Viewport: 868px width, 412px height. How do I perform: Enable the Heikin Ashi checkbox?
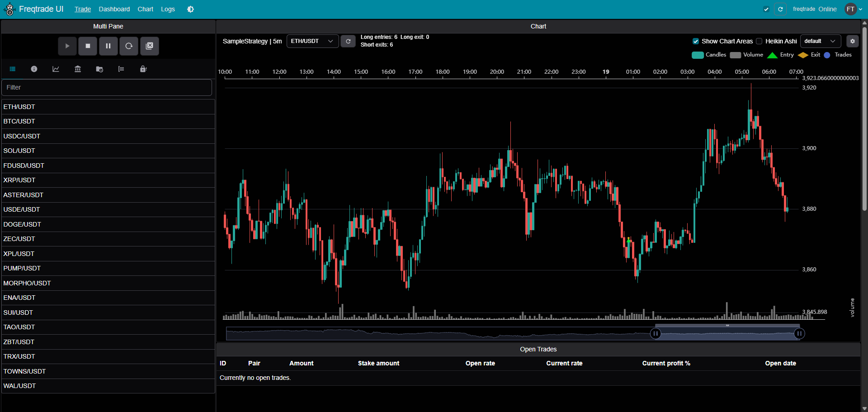pyautogui.click(x=759, y=41)
